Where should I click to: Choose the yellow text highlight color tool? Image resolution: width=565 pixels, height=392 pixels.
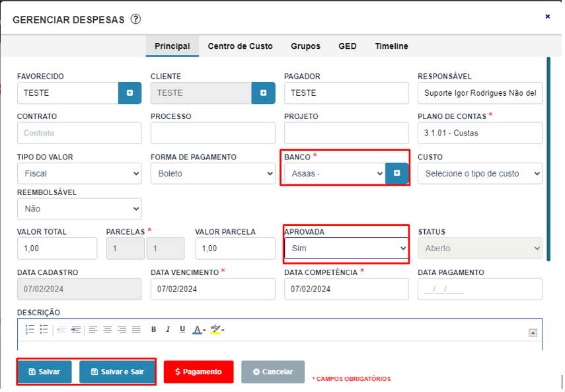tap(217, 329)
